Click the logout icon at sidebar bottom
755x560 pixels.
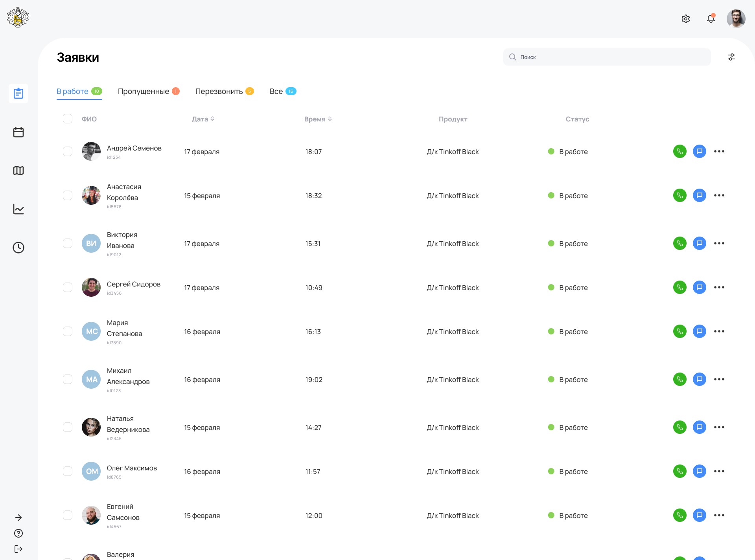(x=18, y=549)
